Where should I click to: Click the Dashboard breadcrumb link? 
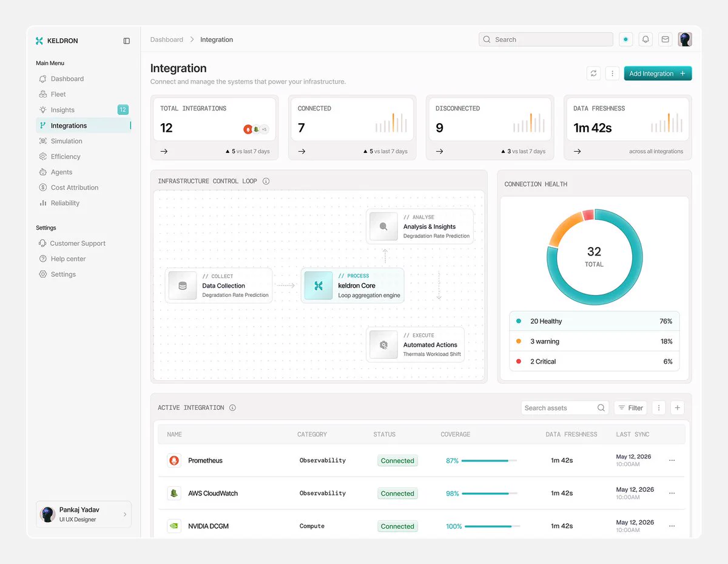click(x=167, y=39)
